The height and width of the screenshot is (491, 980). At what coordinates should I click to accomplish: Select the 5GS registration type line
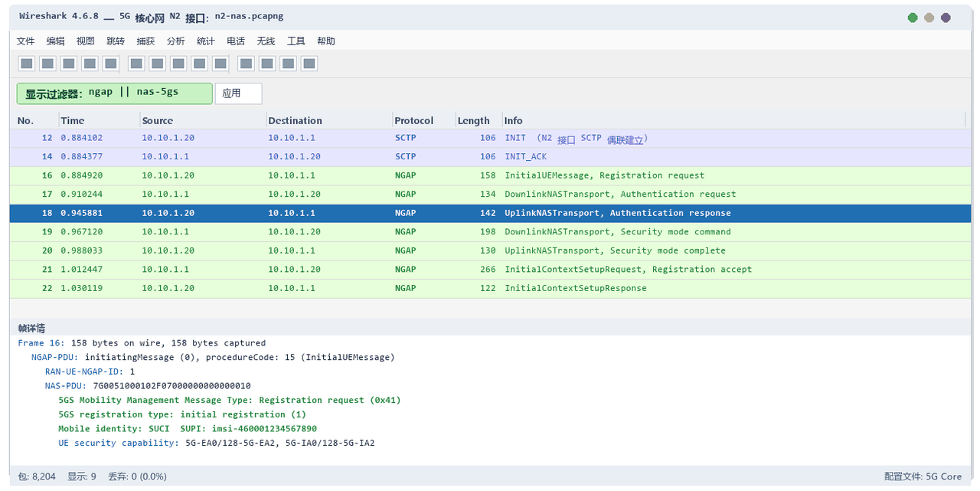(182, 414)
